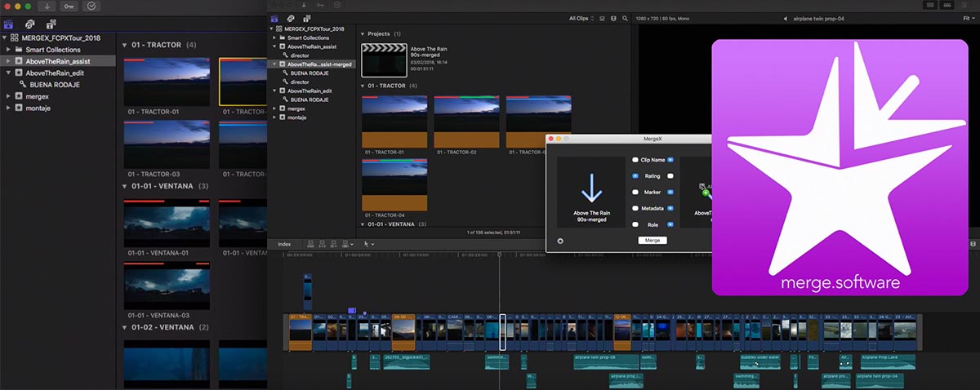
Task: Click the airplane twin prop-08 audio clip
Action: point(607,361)
